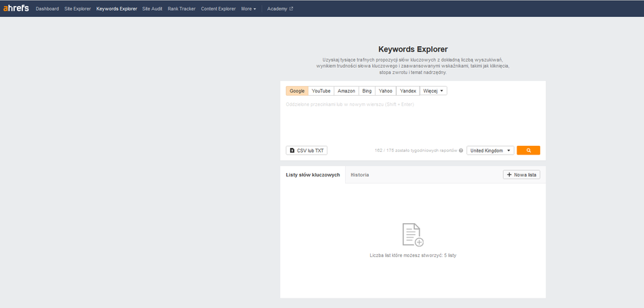Click the CSV lub TXT upload button
This screenshot has height=308, width=644.
pyautogui.click(x=306, y=151)
